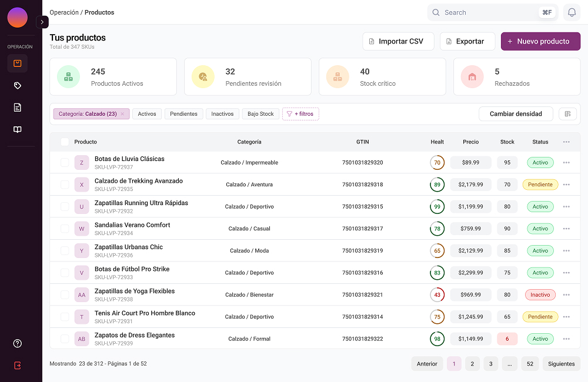The image size is (588, 382).
Task: Click the Exportar button
Action: (467, 41)
